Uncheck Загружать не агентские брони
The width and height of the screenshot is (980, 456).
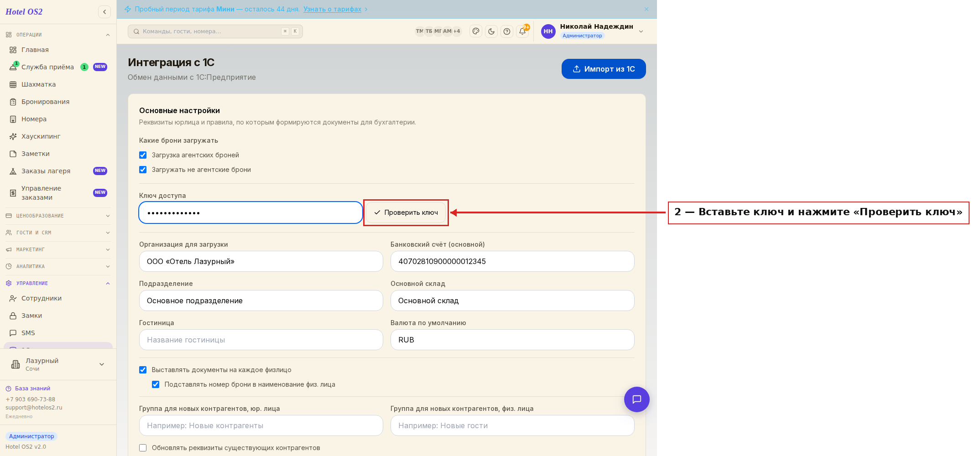(x=143, y=170)
